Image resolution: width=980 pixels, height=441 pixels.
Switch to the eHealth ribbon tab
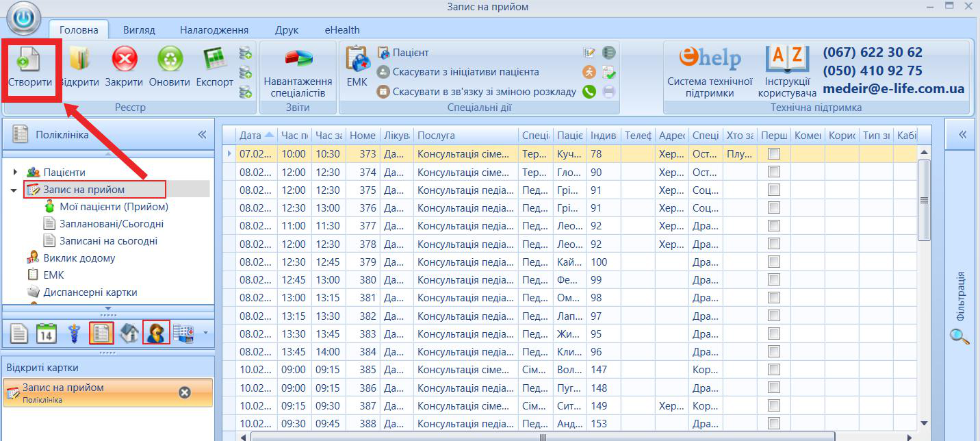click(x=342, y=30)
